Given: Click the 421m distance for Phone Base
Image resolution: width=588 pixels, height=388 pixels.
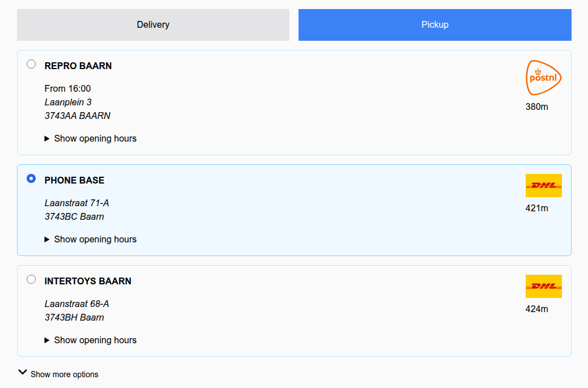Looking at the screenshot, I should tap(536, 208).
